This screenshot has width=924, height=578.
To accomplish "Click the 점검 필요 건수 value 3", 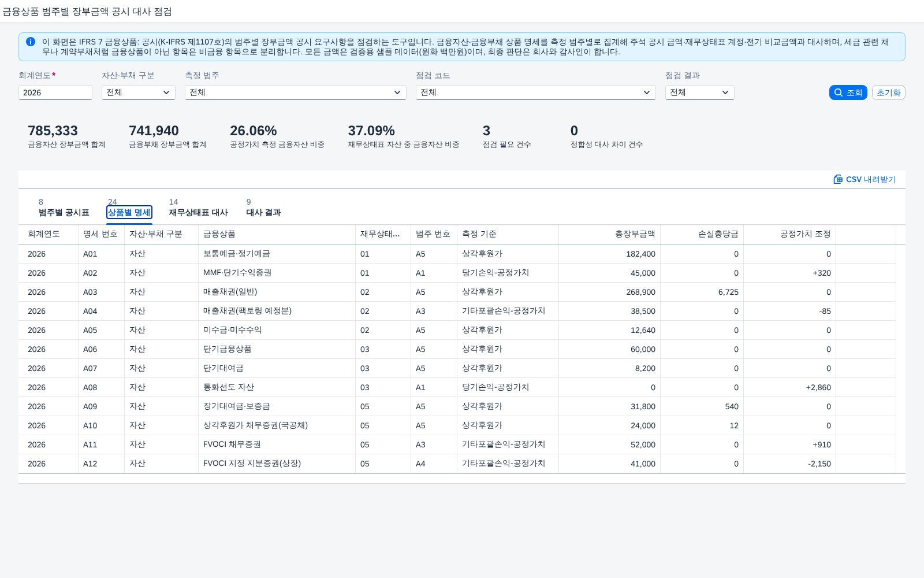I will [486, 131].
